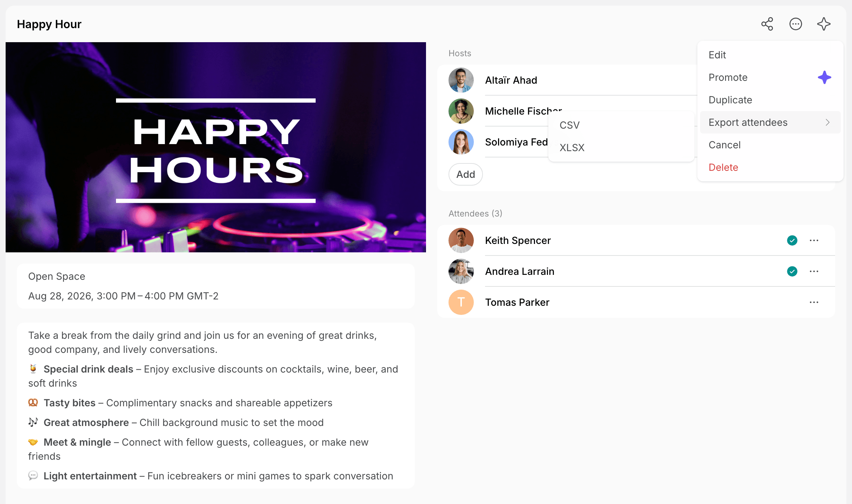Click the Add host button
Screen dimensions: 852x504
click(x=466, y=174)
